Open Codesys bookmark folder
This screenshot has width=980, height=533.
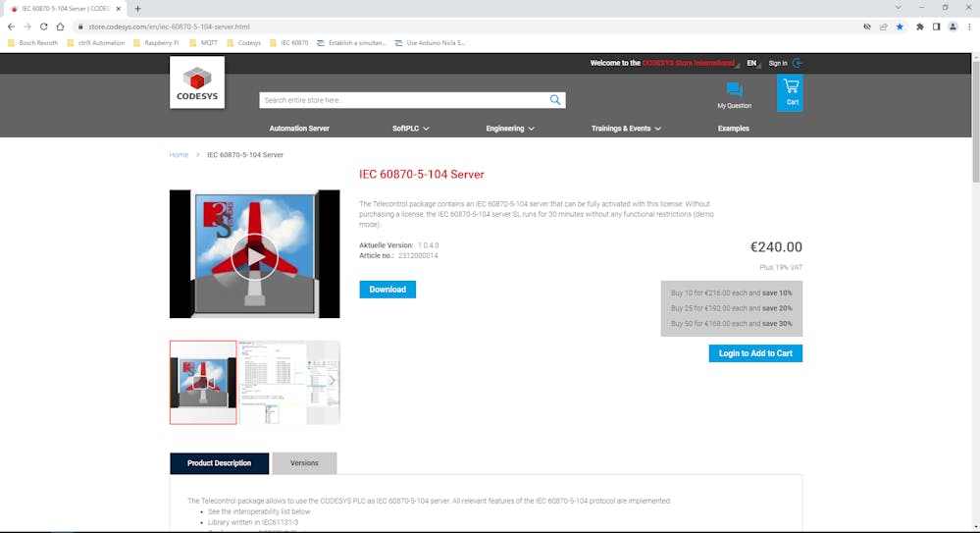(243, 43)
